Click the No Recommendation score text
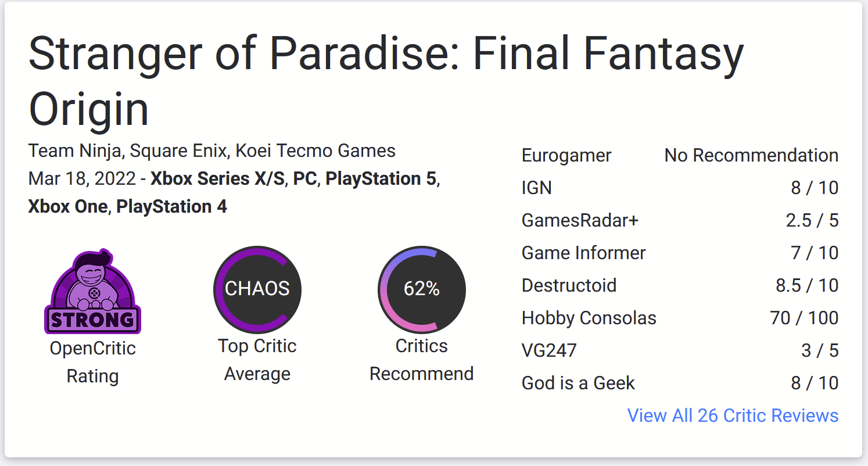Image resolution: width=868 pixels, height=466 pixels. coord(752,156)
